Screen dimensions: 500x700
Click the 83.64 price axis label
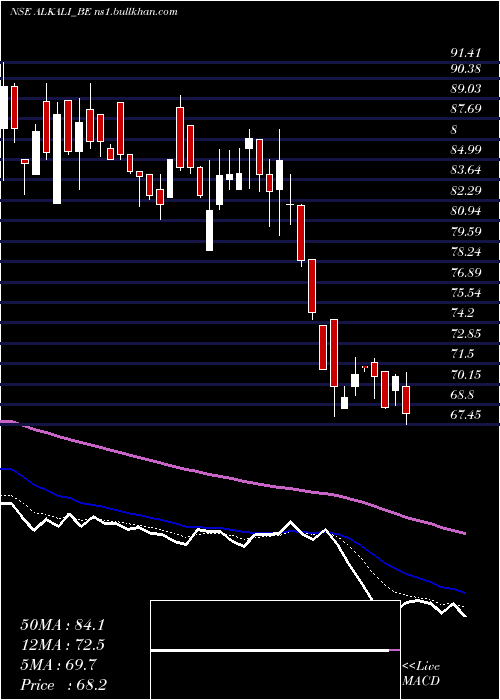tap(466, 170)
